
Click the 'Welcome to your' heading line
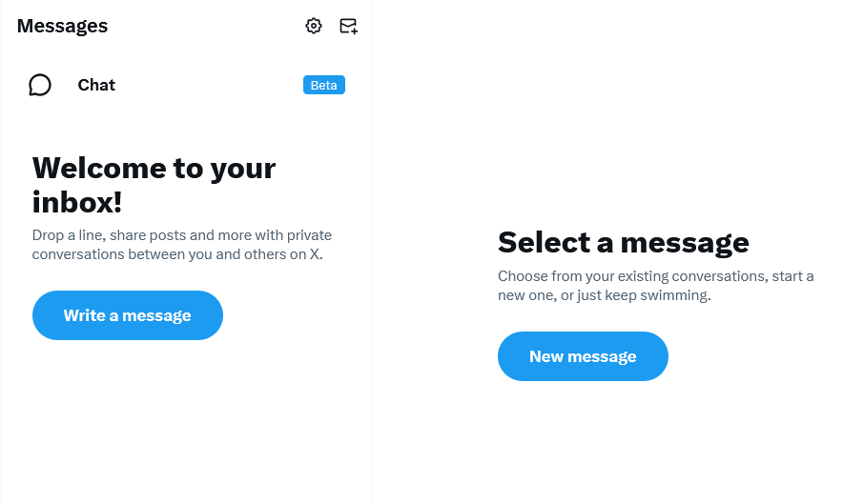click(154, 168)
